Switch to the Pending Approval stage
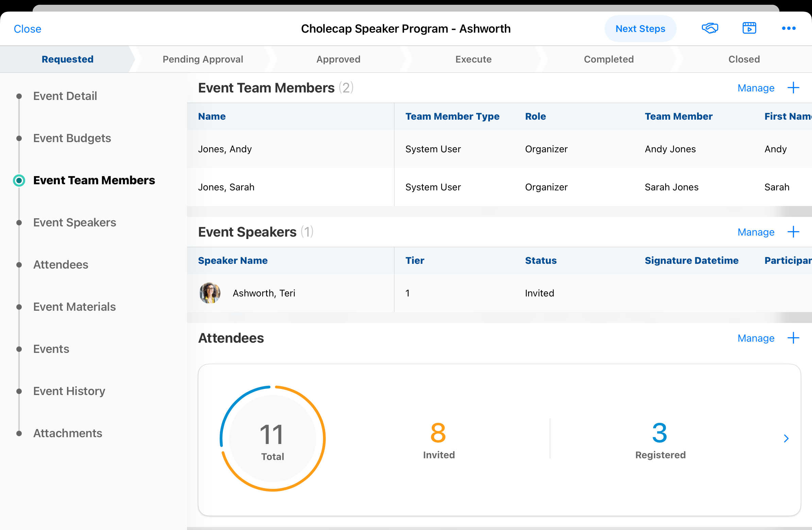The width and height of the screenshot is (812, 530). 203,59
